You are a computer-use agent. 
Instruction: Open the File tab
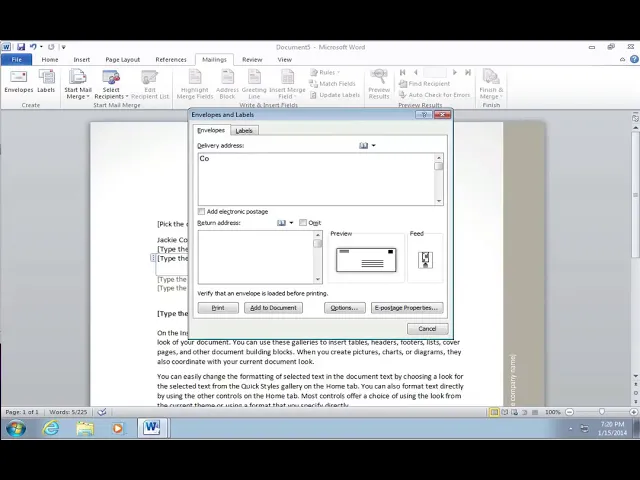coord(16,60)
